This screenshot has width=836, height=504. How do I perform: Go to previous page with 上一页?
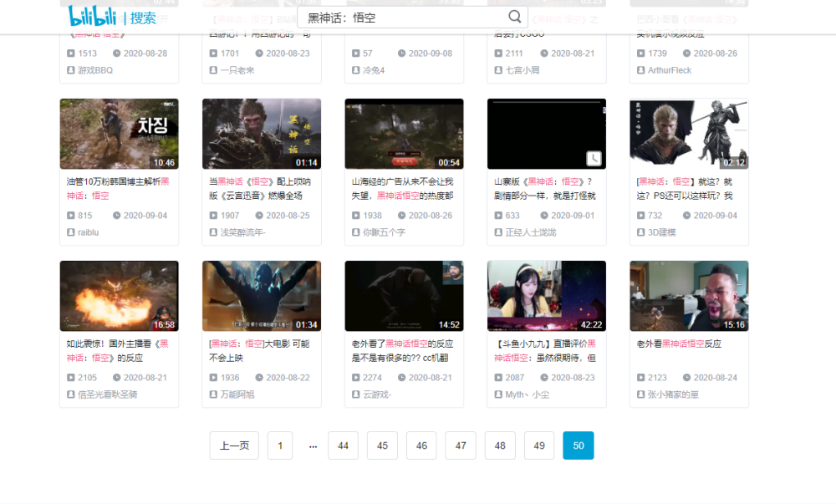click(x=234, y=445)
